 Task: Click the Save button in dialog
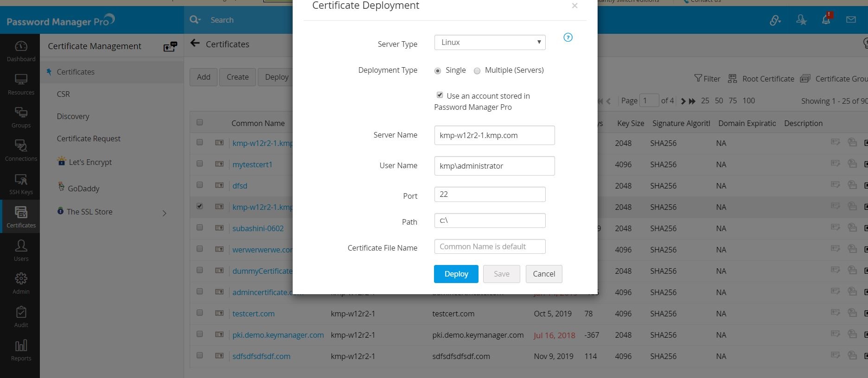tap(502, 274)
